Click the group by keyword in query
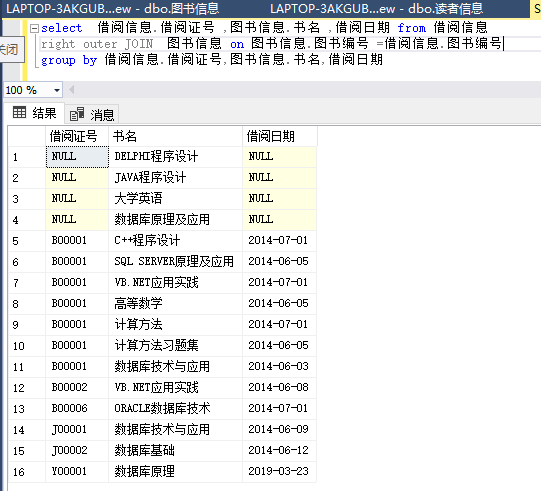This screenshot has height=491, width=541. click(69, 60)
